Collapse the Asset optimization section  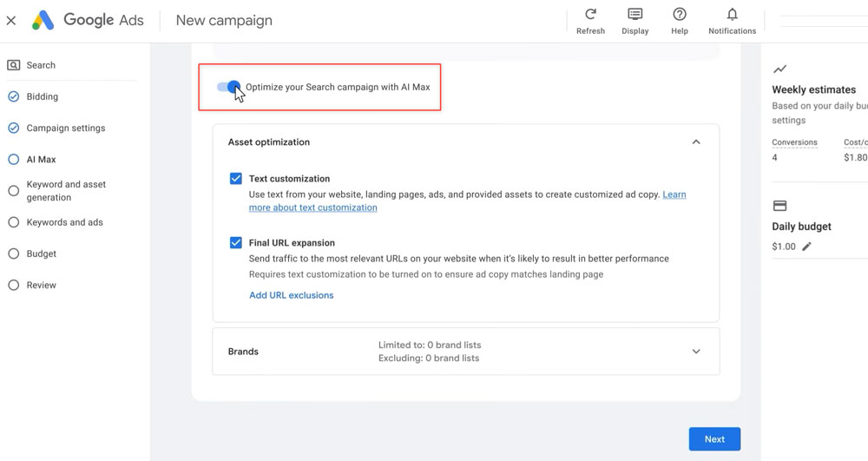[695, 142]
